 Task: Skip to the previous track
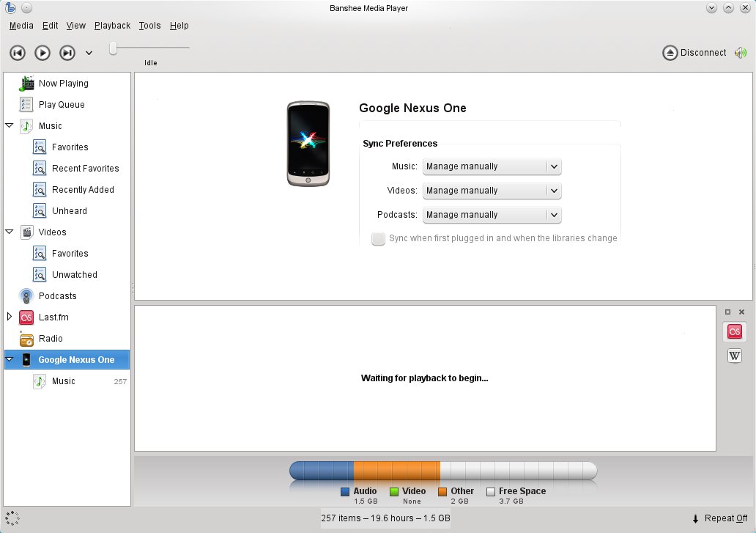pyautogui.click(x=18, y=53)
